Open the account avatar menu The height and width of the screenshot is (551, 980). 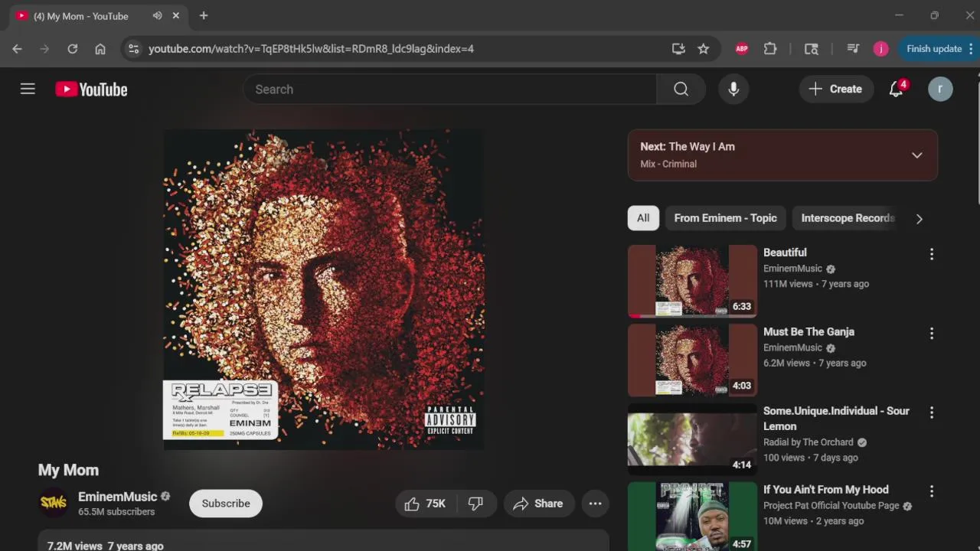[x=940, y=89]
